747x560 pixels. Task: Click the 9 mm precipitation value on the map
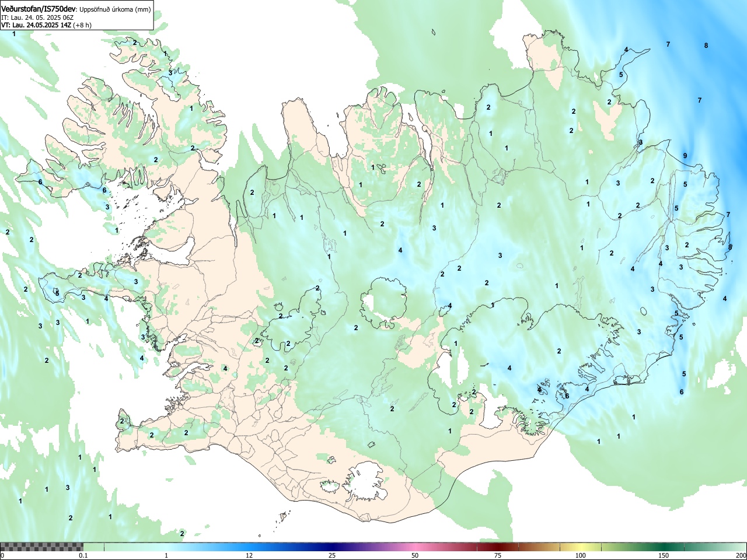click(685, 156)
